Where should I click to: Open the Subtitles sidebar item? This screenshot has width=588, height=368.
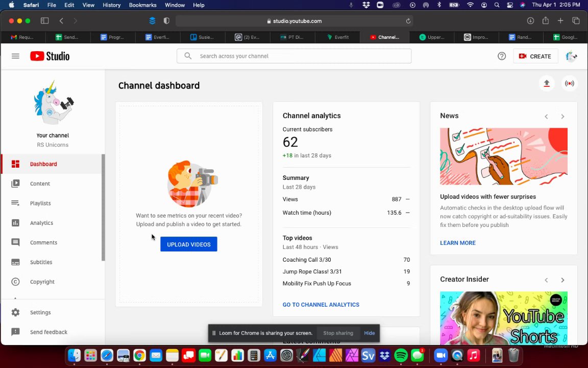[52, 262]
